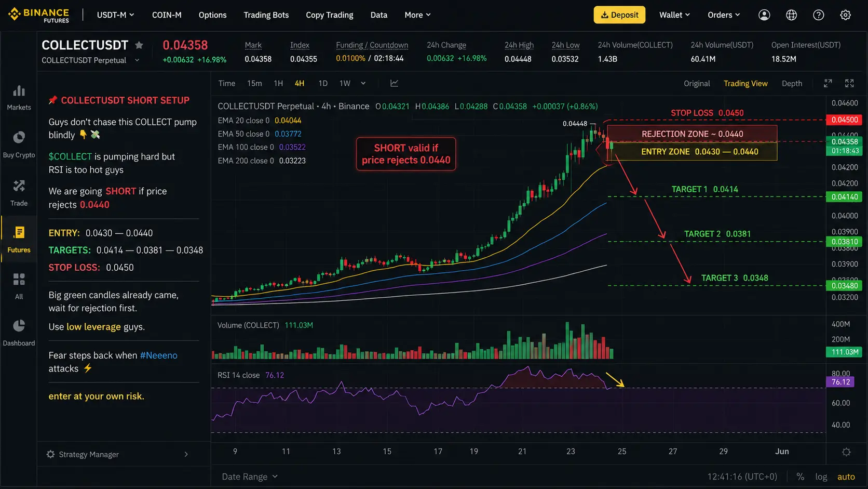
Task: Open Buy Crypto in the sidebar
Action: (19, 144)
